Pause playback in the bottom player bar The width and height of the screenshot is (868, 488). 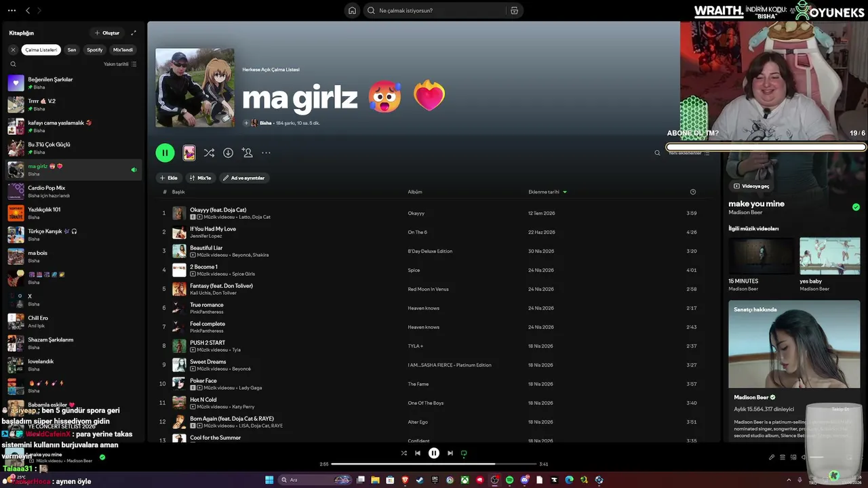tap(434, 453)
